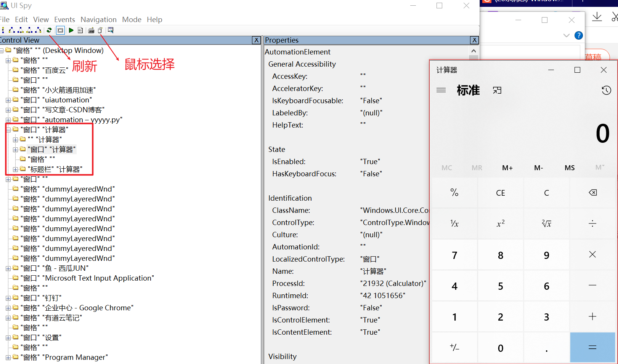Open Calculator's hamburger navigation icon
Screen dimensions: 618x364
coord(441,90)
